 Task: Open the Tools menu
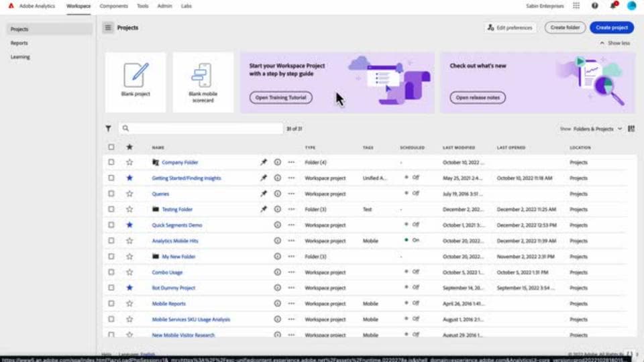(x=142, y=6)
